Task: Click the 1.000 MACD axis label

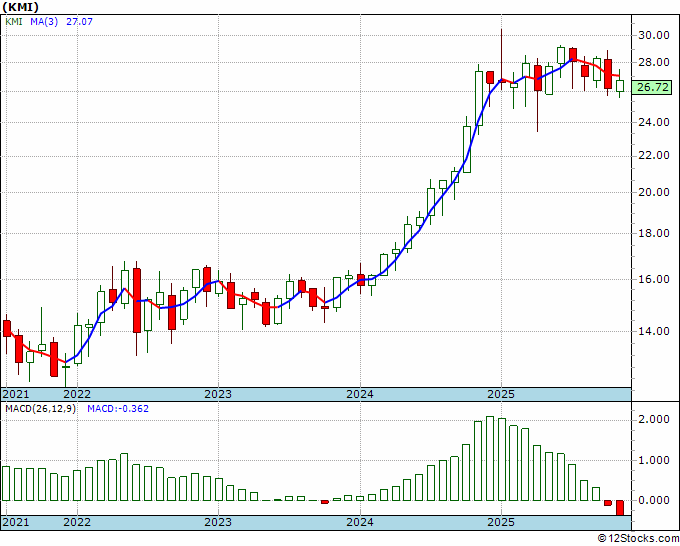Action: pos(654,461)
